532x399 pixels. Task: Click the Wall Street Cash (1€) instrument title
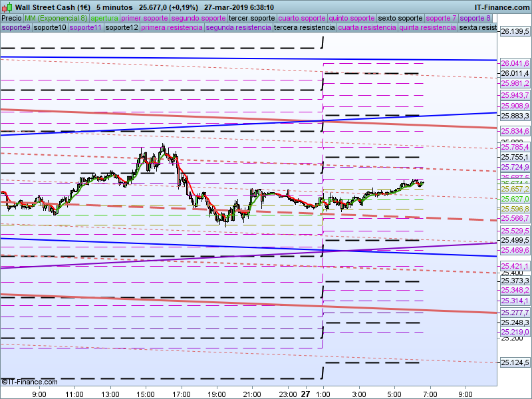click(53, 7)
